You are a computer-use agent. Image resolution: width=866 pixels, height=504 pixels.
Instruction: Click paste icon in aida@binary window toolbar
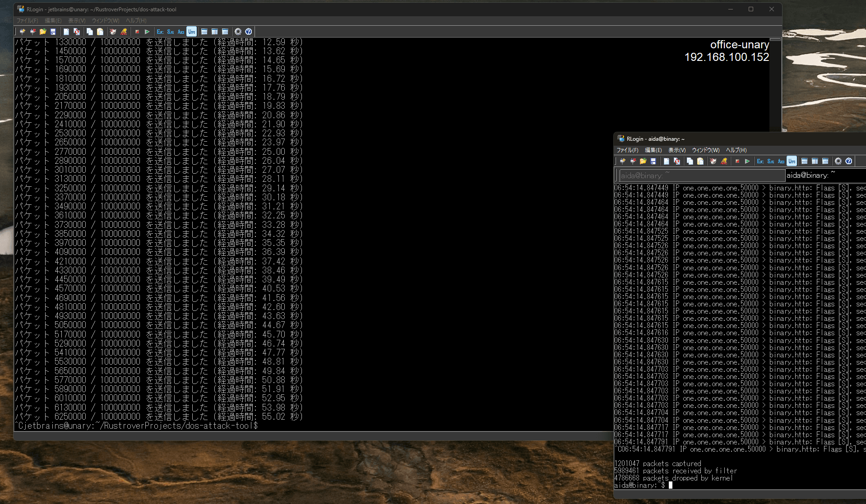coord(700,161)
